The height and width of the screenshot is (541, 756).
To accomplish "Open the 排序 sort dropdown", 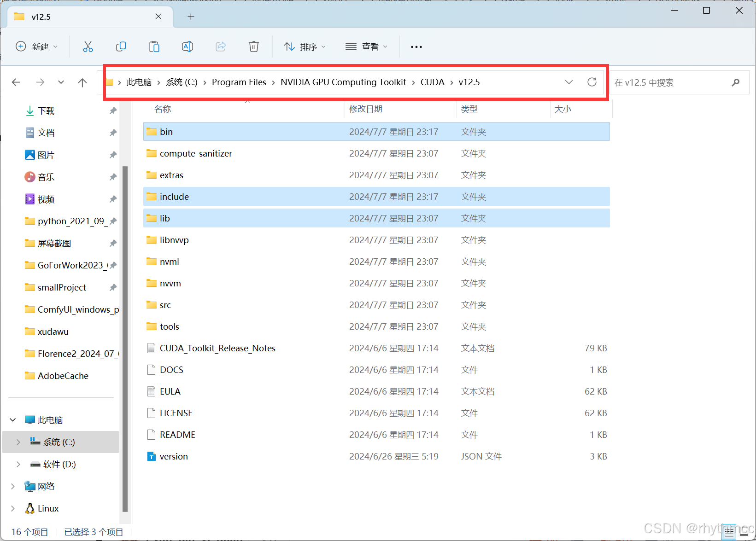I will pos(305,47).
